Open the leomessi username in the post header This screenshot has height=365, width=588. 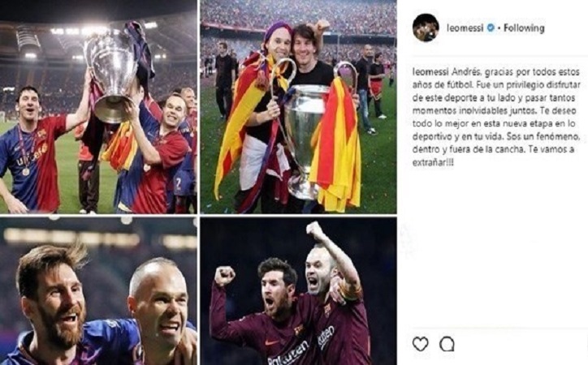(x=465, y=28)
